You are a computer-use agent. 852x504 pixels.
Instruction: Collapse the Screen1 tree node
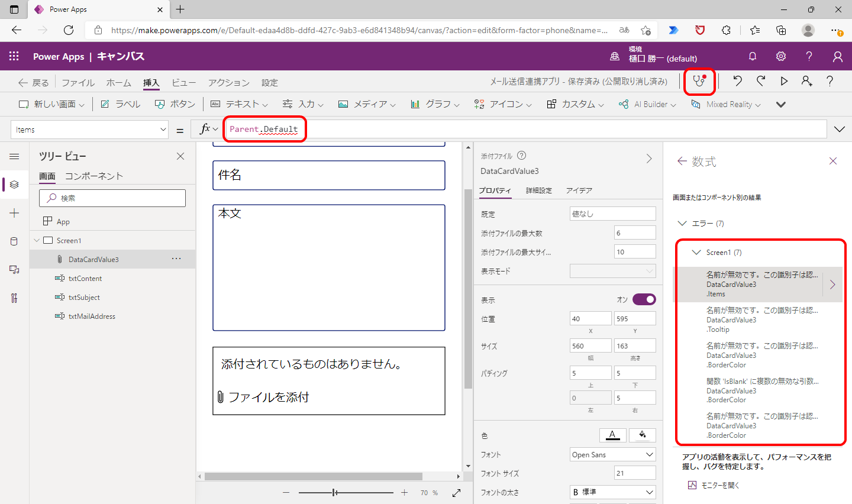point(37,240)
